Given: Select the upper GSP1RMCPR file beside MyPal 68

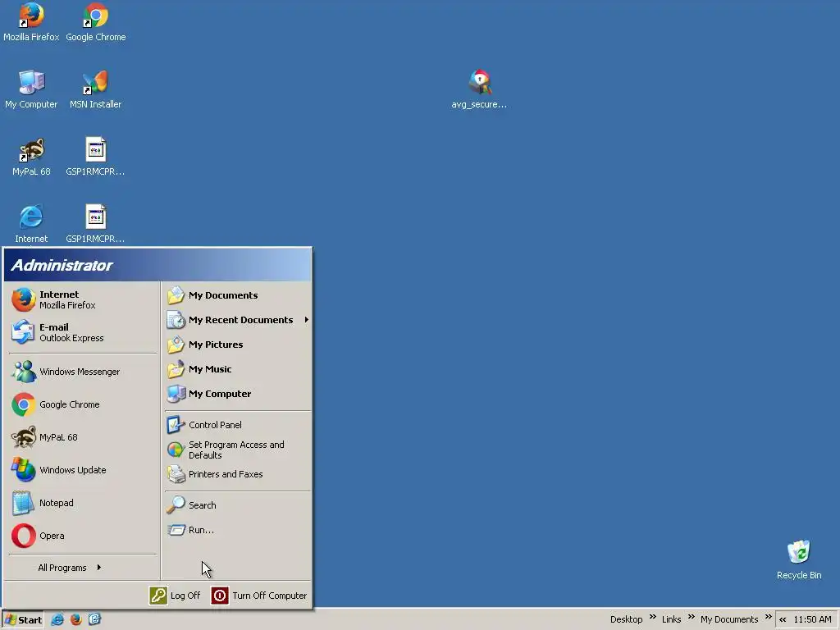Looking at the screenshot, I should [95, 157].
